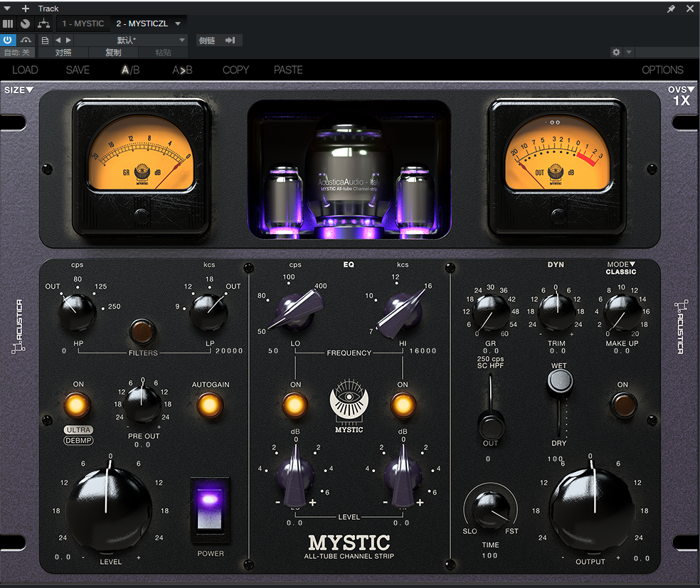Switch to 1 - MYSTIC tab
The image size is (700, 588).
83,23
